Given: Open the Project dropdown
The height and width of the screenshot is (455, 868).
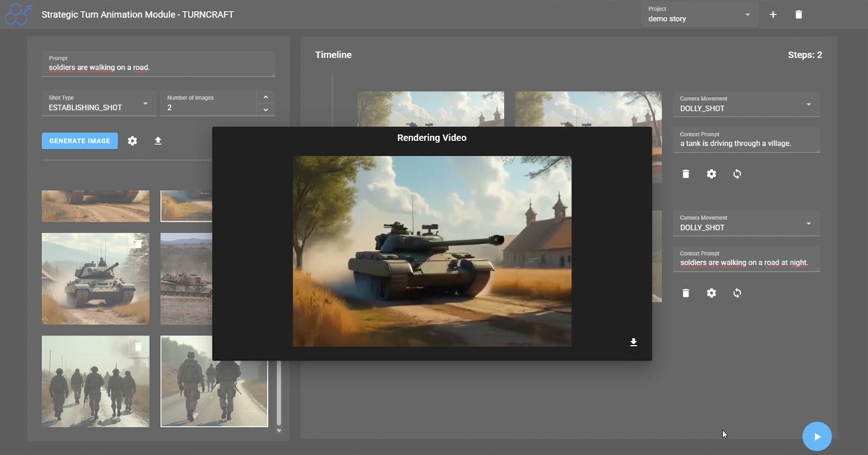Looking at the screenshot, I should point(698,14).
